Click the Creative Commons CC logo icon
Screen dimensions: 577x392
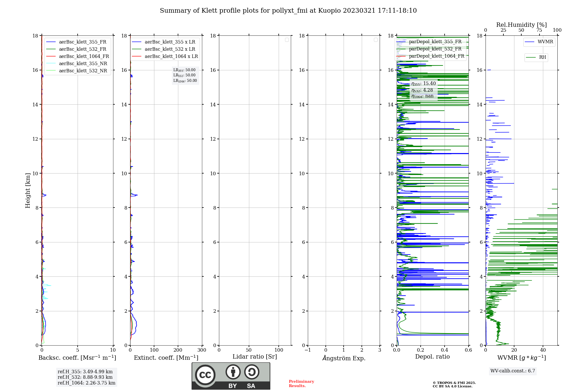pos(205,375)
